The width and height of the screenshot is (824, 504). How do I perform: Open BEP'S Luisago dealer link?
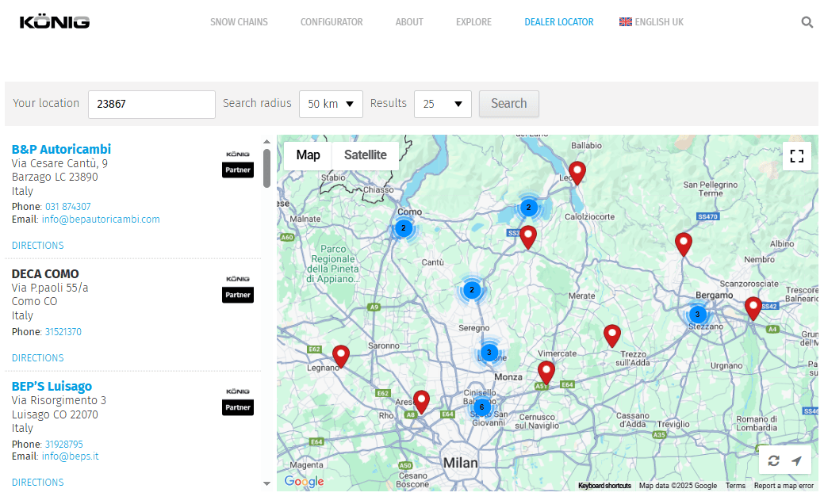pyautogui.click(x=52, y=387)
